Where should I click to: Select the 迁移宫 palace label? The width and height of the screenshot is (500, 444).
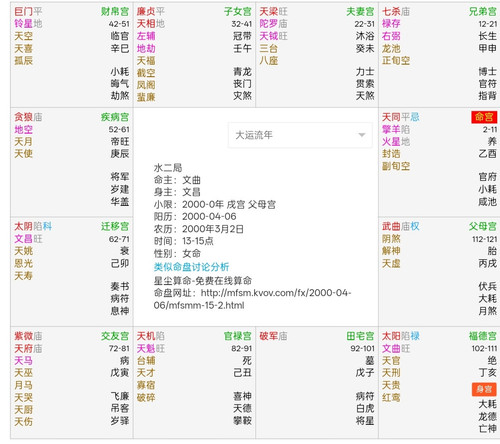click(x=115, y=226)
